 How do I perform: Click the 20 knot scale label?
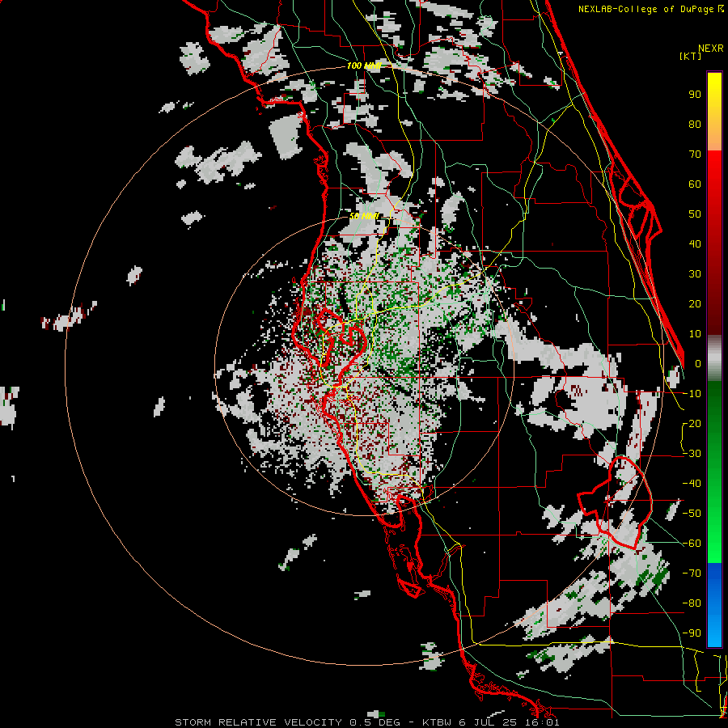(695, 304)
